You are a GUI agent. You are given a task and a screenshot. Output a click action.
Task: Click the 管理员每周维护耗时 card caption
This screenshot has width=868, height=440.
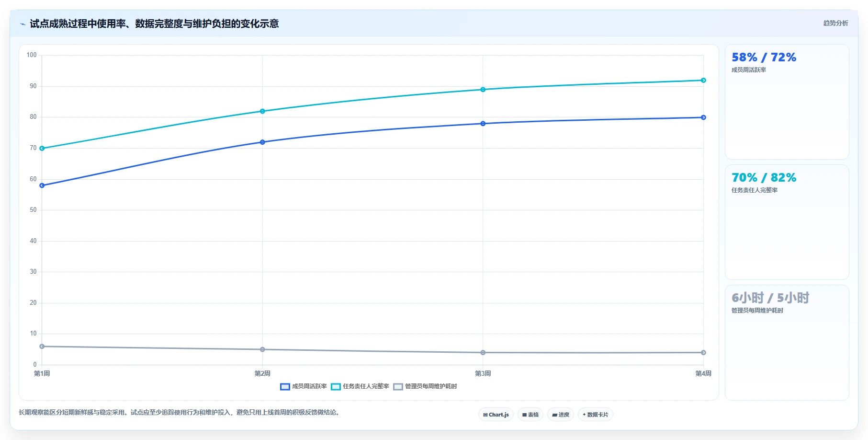point(757,311)
